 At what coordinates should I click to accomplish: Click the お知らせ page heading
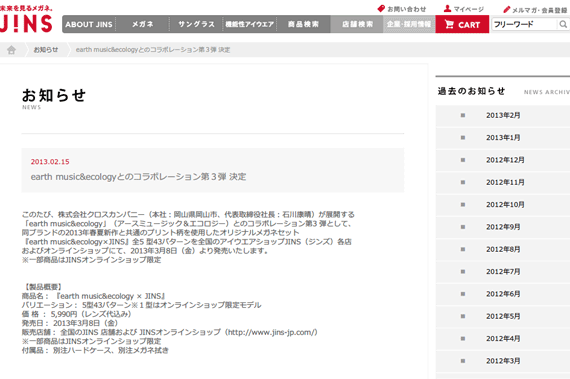click(54, 96)
